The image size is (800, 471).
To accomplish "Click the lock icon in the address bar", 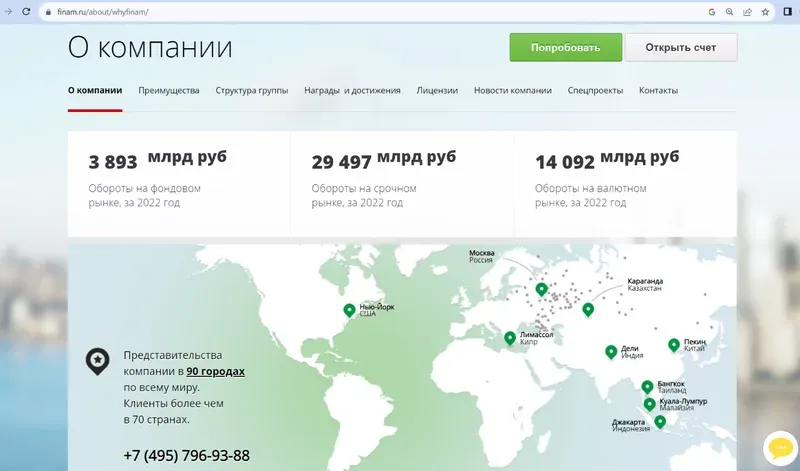I will point(48,12).
